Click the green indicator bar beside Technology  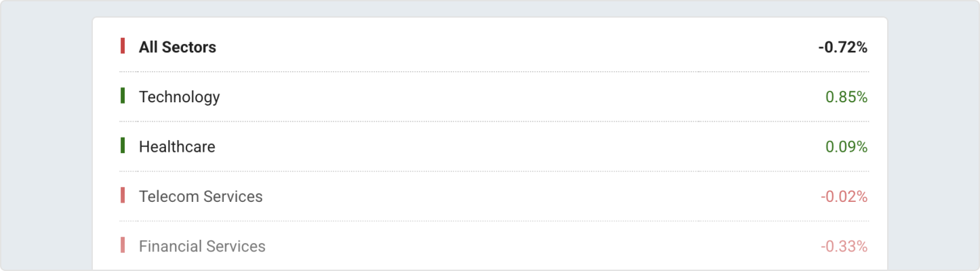pos(123,96)
